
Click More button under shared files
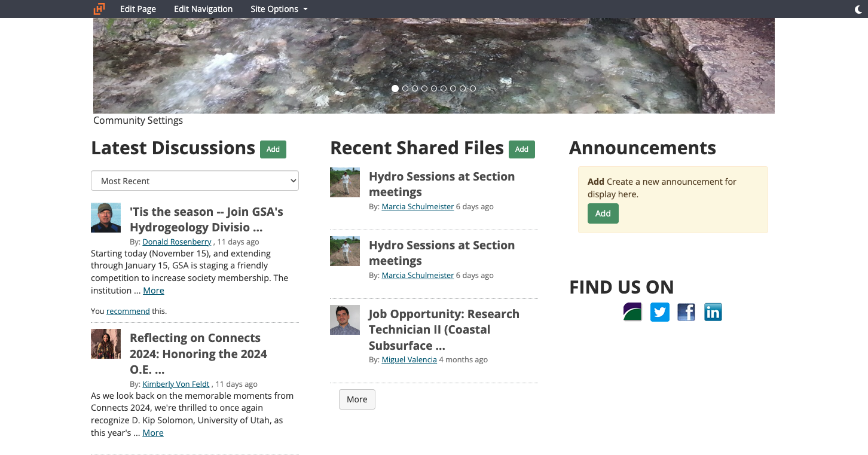coord(357,399)
